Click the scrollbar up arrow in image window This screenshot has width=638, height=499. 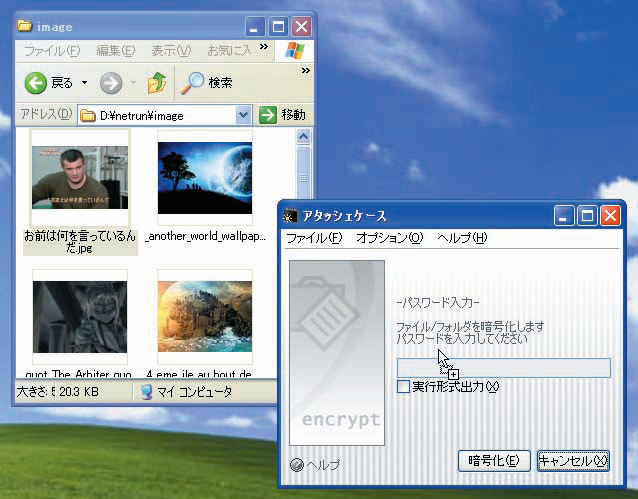click(x=304, y=136)
